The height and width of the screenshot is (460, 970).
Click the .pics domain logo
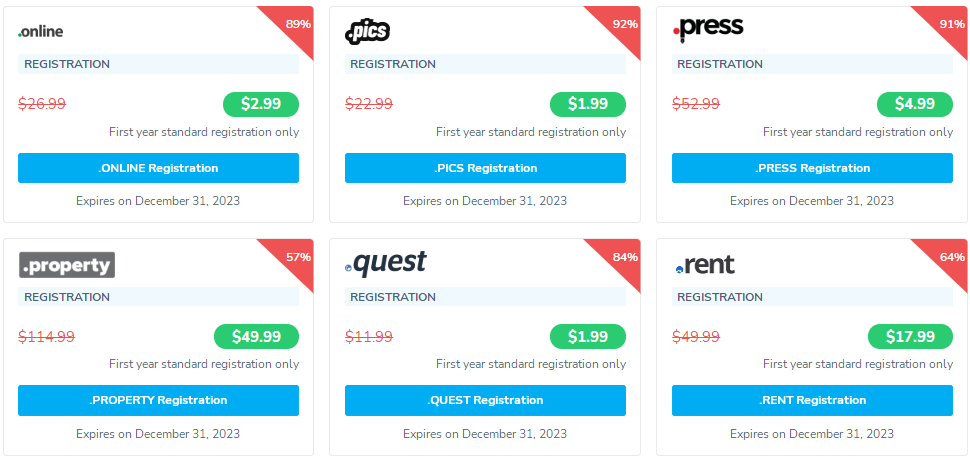coord(367,31)
